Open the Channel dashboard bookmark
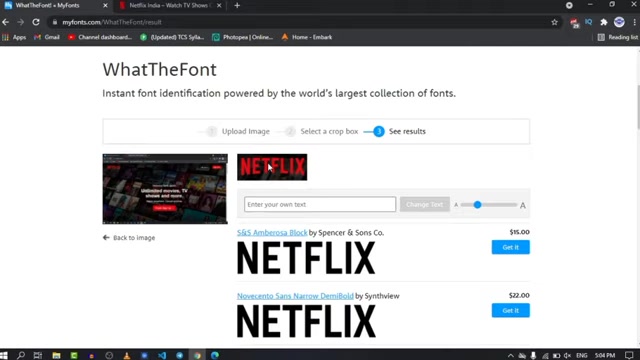Image resolution: width=640 pixels, height=360 pixels. pos(100,37)
